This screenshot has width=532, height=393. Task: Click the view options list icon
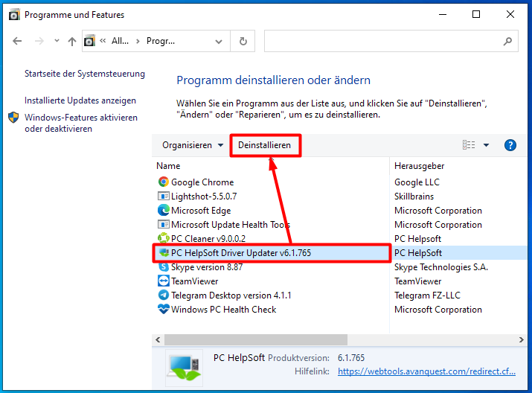tap(469, 145)
